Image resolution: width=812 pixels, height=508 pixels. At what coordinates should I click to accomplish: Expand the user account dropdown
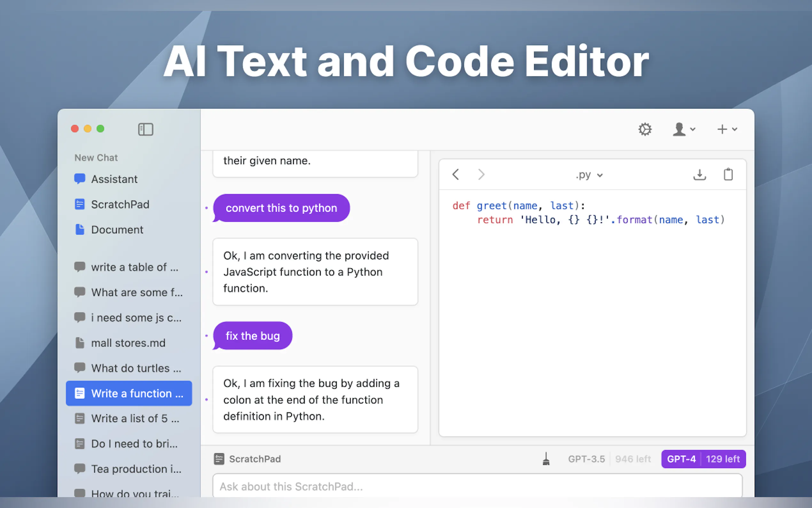point(684,129)
